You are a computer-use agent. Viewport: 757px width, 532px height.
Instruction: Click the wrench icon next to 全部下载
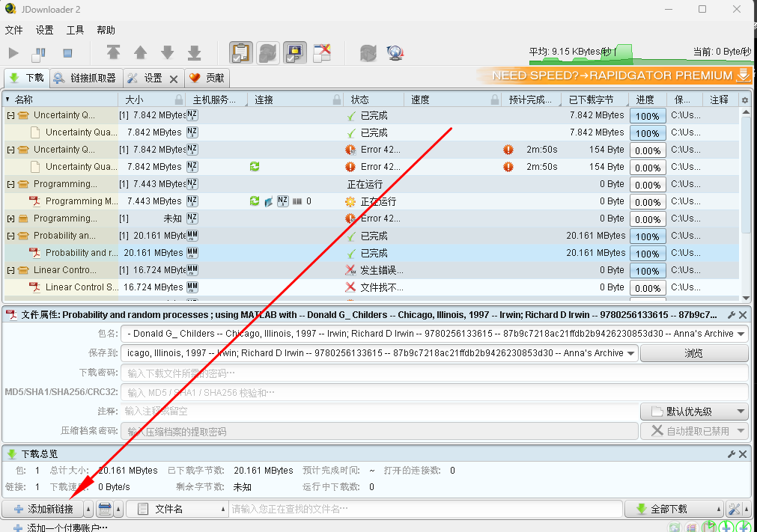point(734,508)
